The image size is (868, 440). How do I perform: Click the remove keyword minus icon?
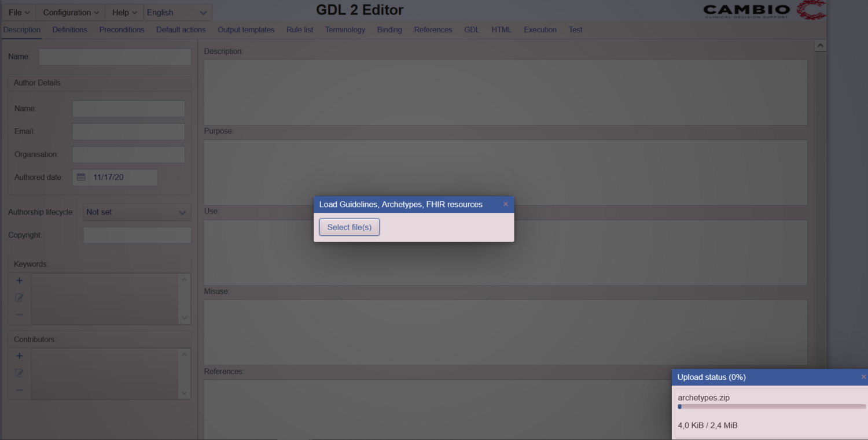point(19,315)
